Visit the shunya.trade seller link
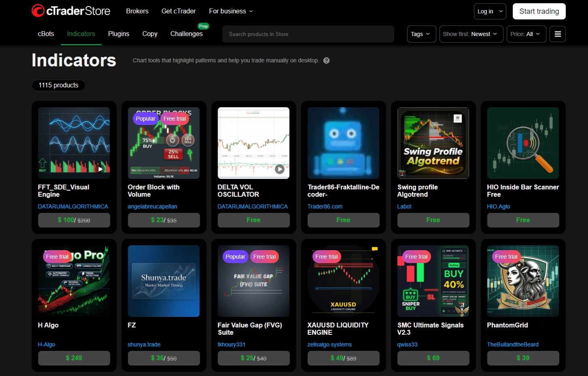 tap(144, 344)
